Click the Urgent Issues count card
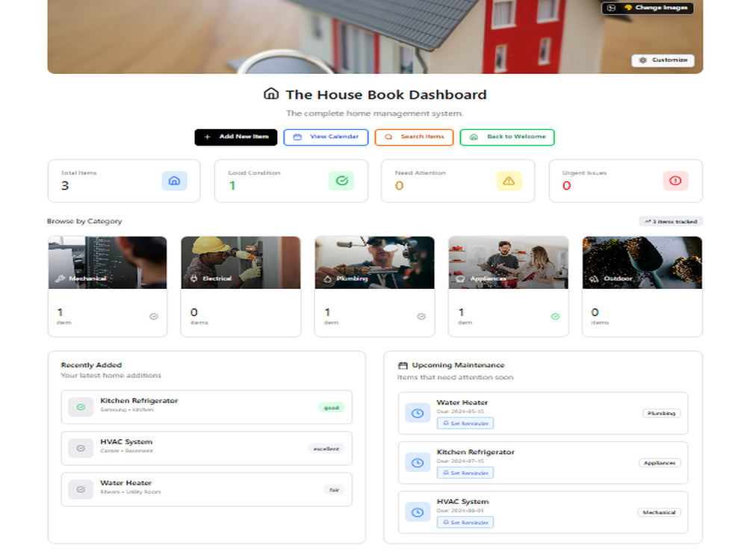747x560 pixels. coord(625,181)
